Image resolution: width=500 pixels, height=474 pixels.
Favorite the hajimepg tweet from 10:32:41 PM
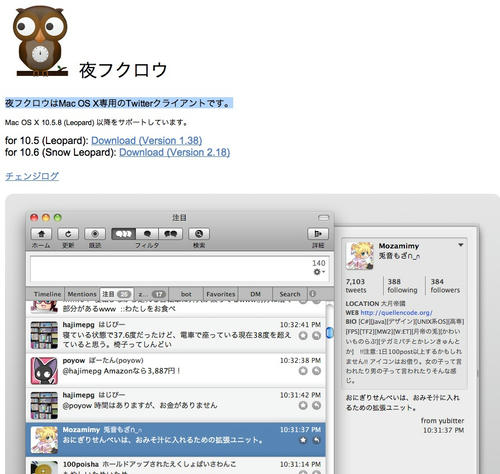tap(303, 336)
